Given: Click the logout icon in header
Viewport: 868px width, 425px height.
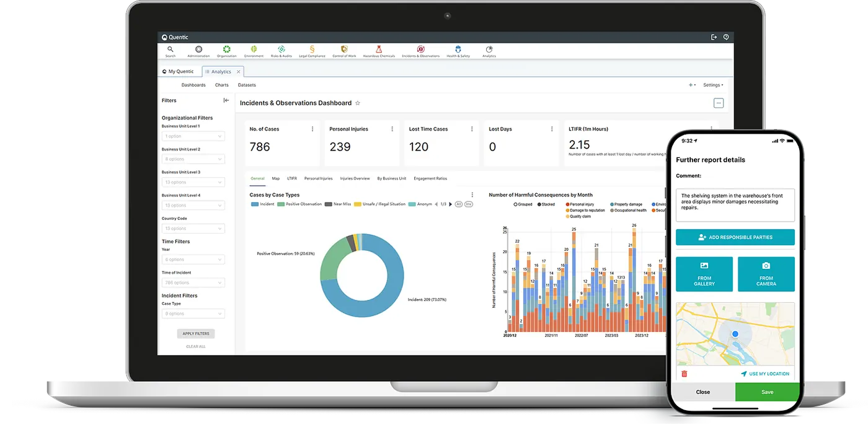Looking at the screenshot, I should (714, 37).
